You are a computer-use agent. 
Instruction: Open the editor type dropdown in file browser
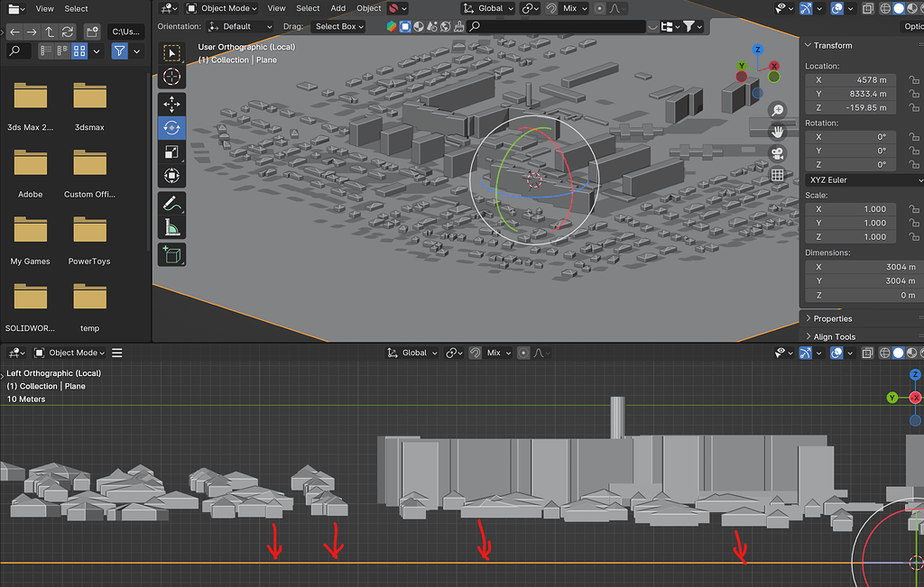[16, 9]
